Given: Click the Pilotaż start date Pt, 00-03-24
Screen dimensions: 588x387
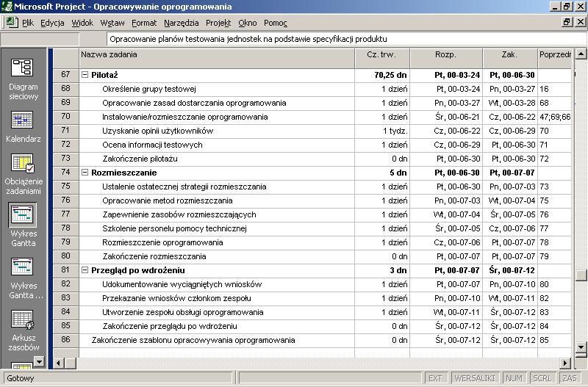Looking at the screenshot, I should 446,75.
